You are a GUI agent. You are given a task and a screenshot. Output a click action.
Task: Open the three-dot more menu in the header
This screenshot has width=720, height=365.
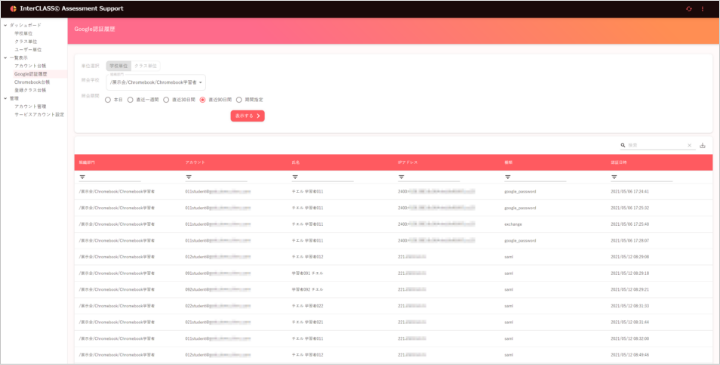tap(703, 9)
